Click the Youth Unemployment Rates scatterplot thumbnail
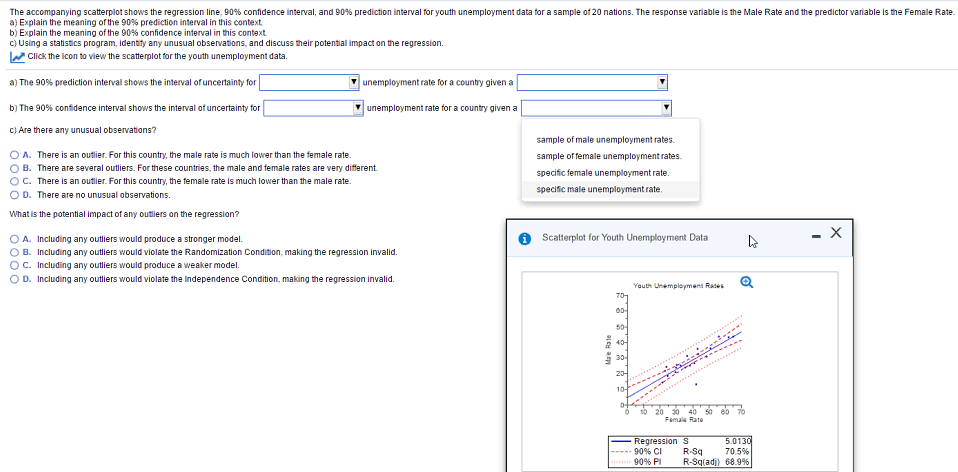Viewport: 958px width, 472px height. point(679,351)
